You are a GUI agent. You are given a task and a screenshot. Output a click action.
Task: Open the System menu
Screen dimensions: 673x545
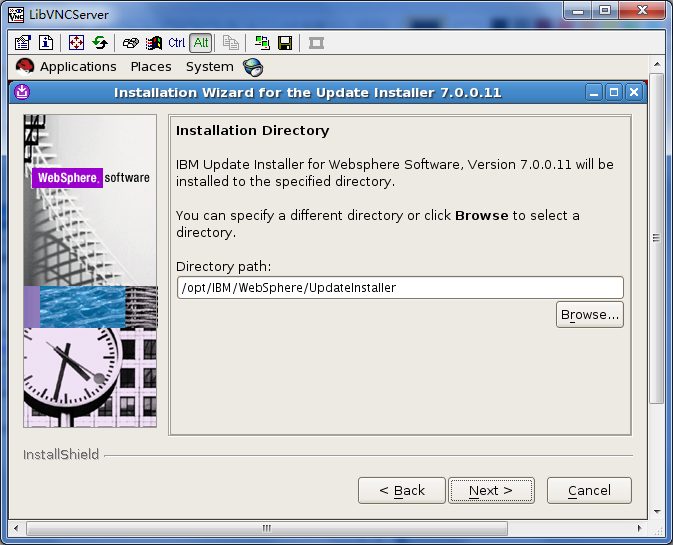tap(209, 67)
